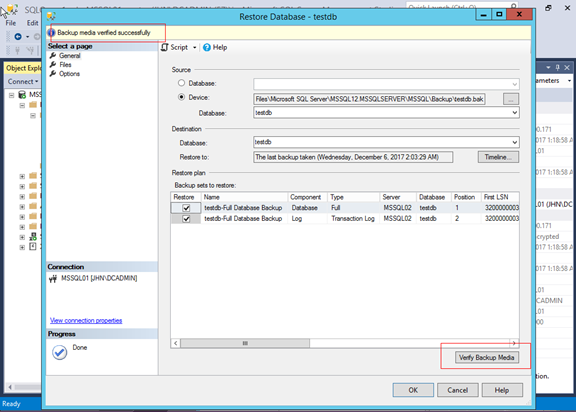The width and height of the screenshot is (576, 412).
Task: Click the Done progress checkmark icon
Action: 60,353
